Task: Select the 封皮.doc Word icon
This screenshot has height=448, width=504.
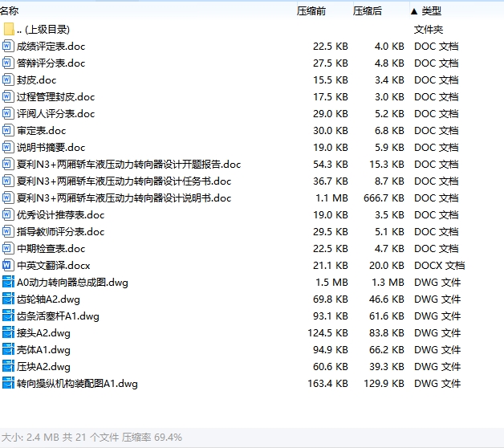Action: pyautogui.click(x=8, y=79)
